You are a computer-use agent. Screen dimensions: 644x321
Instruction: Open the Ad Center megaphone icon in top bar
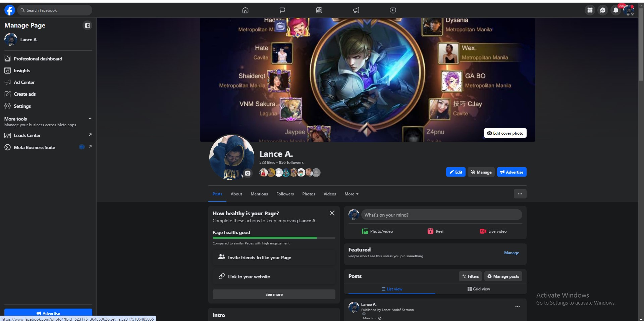(356, 10)
